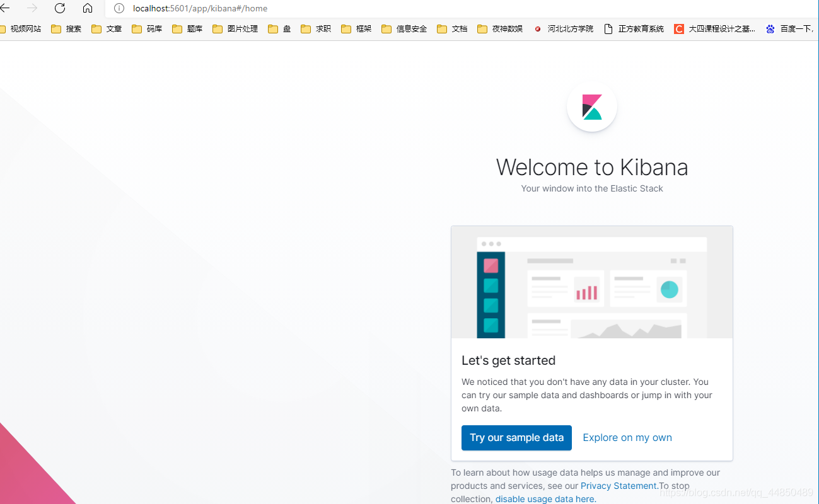Screen dimensions: 819x504
Task: Open the 图片处理 bookmark folder
Action: click(x=235, y=29)
